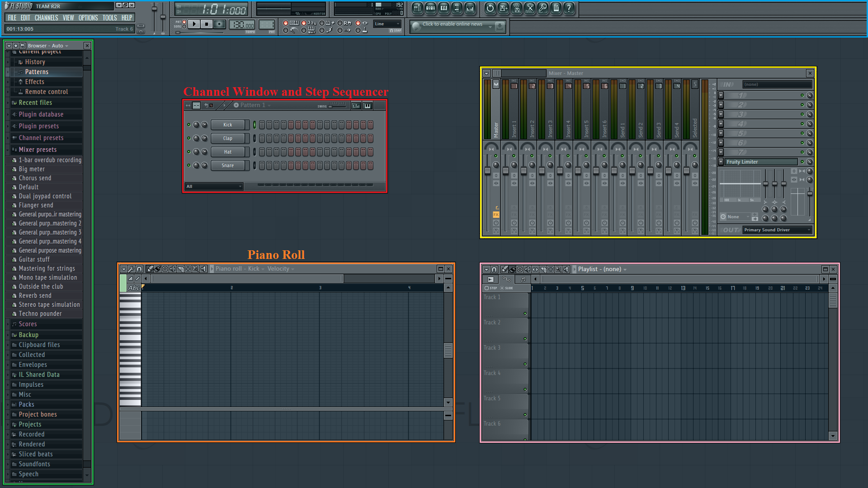Select the Paint brush tool in the Piano roll

[x=157, y=268]
